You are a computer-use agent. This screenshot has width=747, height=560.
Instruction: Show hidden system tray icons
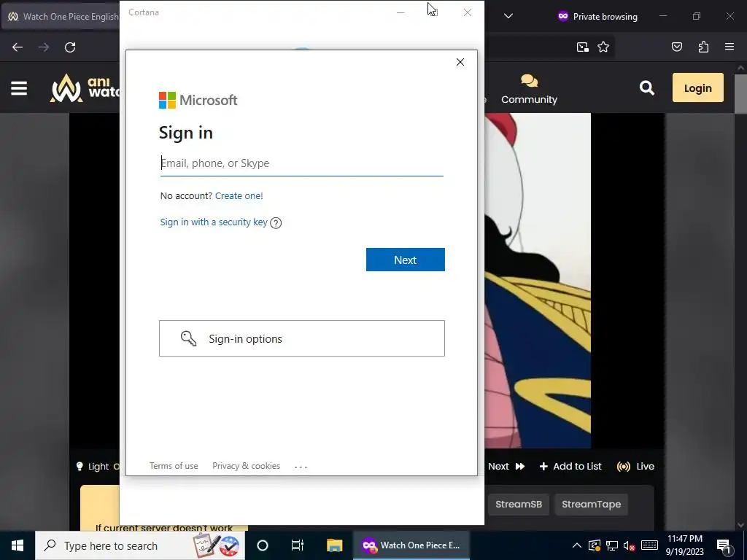tap(576, 545)
